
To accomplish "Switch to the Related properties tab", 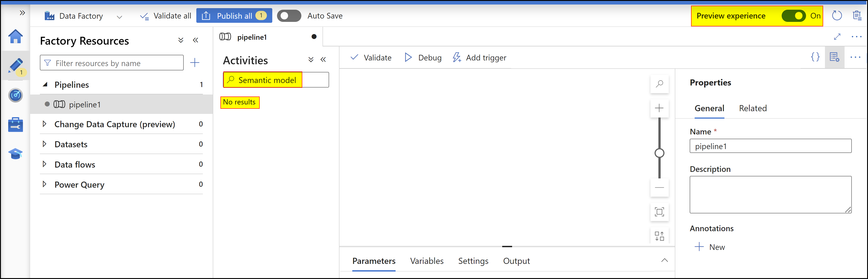I will tap(753, 108).
